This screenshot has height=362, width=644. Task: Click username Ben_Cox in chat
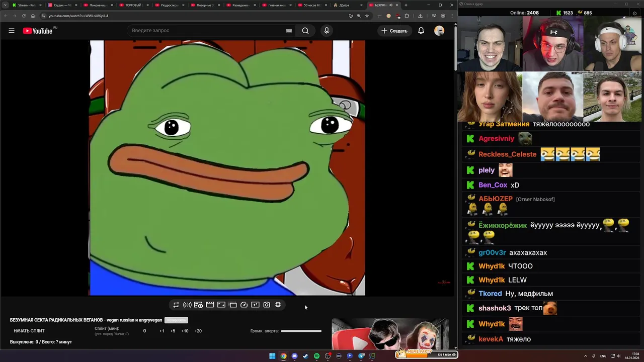click(493, 185)
